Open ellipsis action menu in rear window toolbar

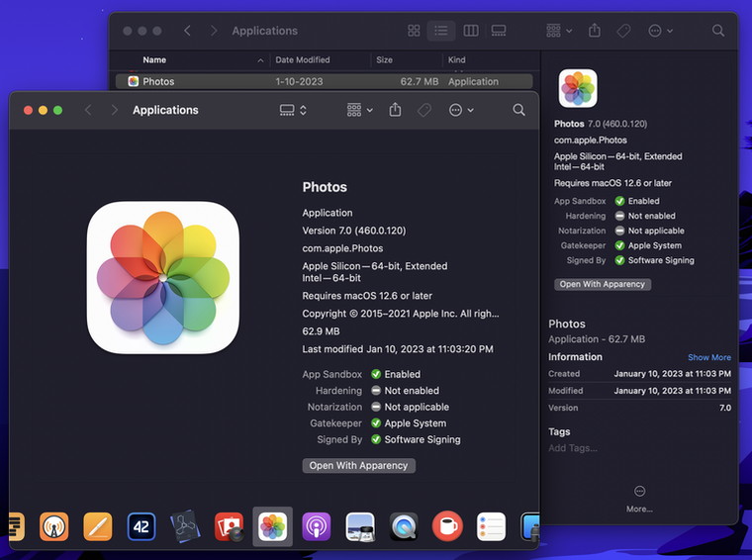point(657,31)
